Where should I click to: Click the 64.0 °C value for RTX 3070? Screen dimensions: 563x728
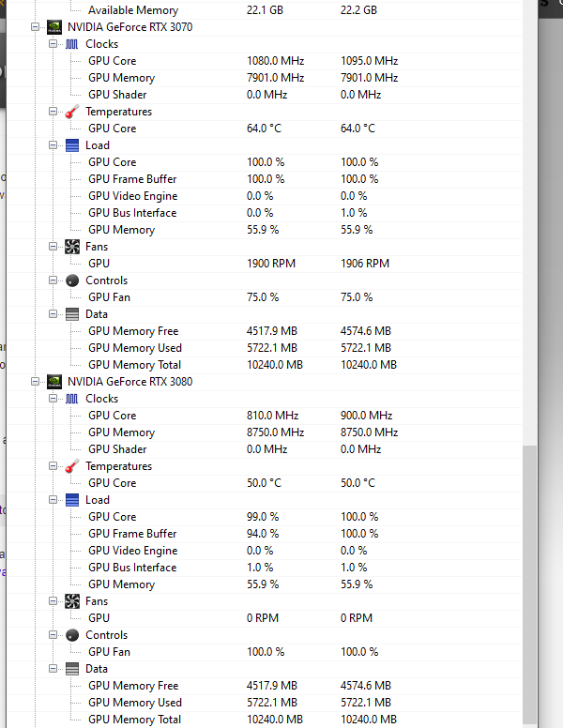coord(264,129)
